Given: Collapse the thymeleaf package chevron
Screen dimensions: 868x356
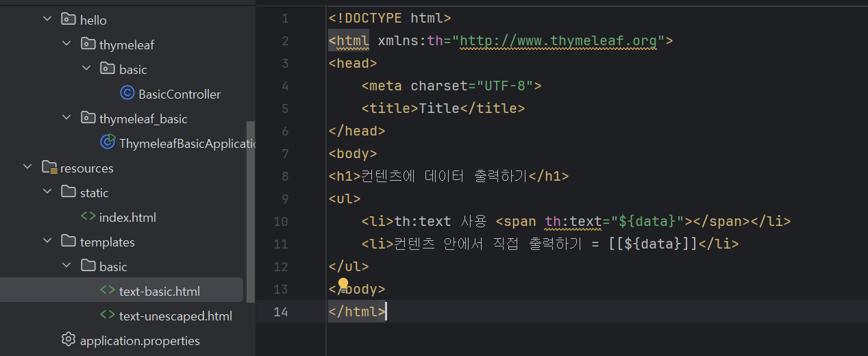Looking at the screenshot, I should pos(66,44).
